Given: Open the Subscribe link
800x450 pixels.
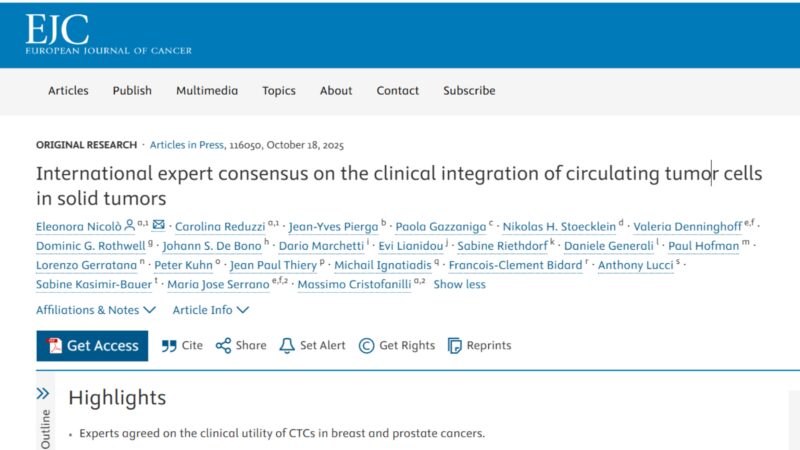Looking at the screenshot, I should point(469,90).
